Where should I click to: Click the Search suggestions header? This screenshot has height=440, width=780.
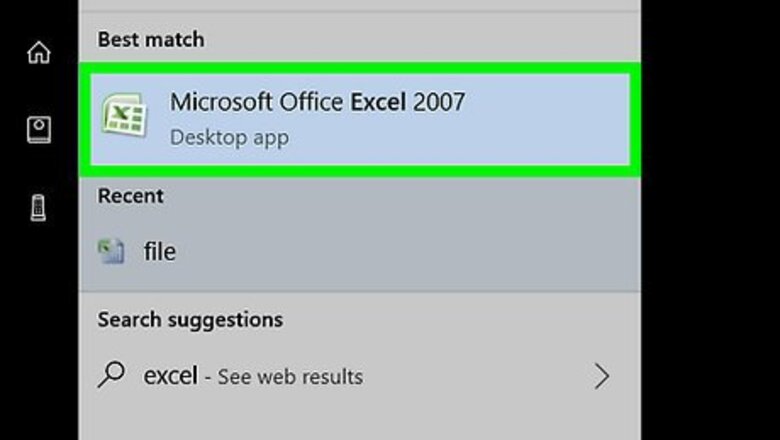click(190, 320)
